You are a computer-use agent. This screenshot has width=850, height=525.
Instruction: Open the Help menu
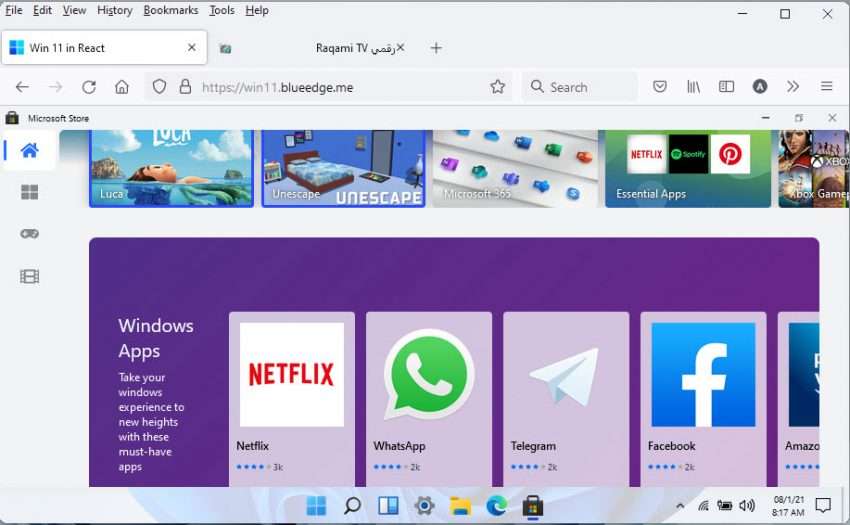coord(257,10)
